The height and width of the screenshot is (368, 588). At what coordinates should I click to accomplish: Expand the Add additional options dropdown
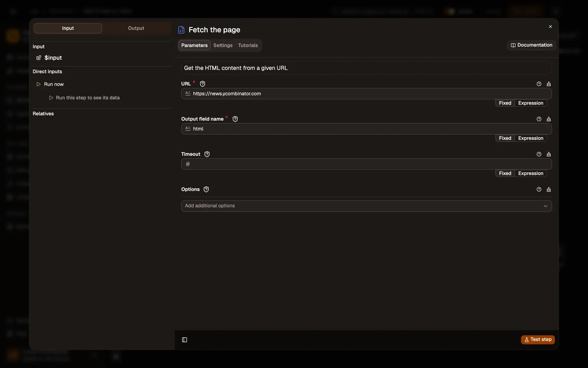(x=366, y=206)
